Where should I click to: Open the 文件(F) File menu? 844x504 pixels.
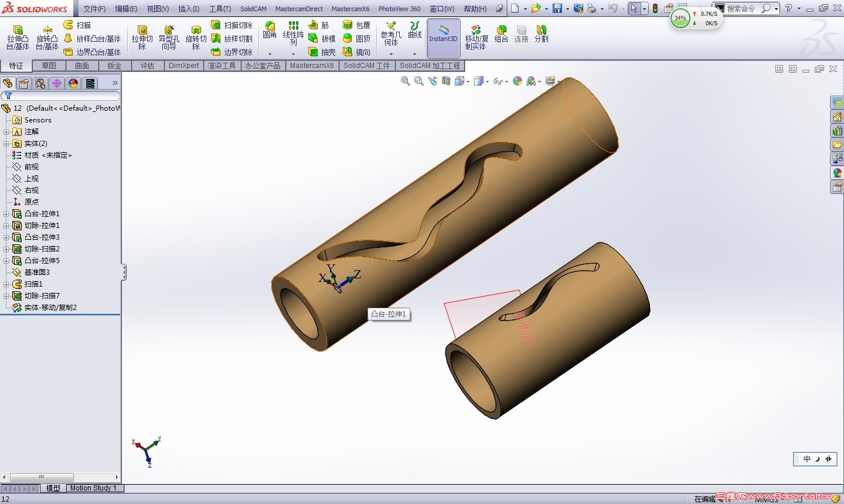(94, 9)
